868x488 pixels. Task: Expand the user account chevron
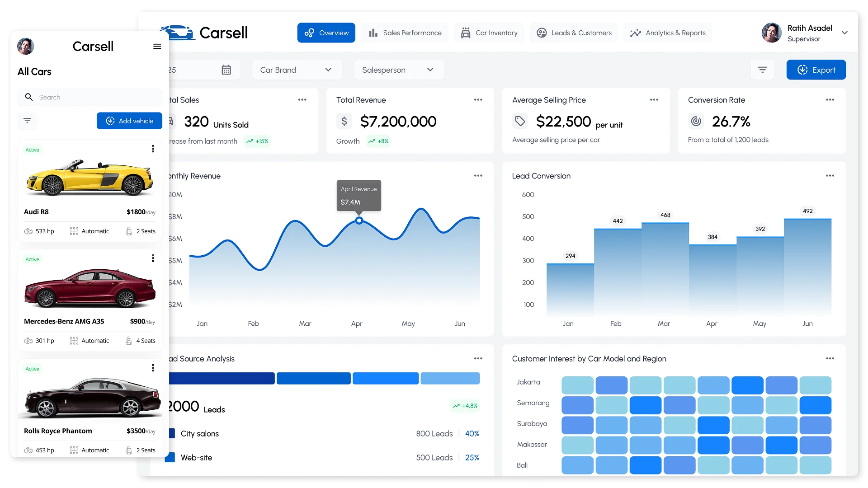[844, 33]
